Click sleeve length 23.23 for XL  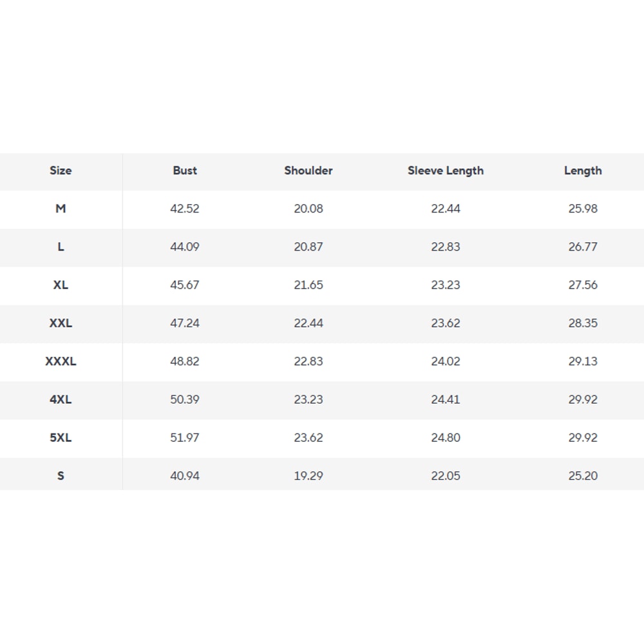click(x=446, y=285)
